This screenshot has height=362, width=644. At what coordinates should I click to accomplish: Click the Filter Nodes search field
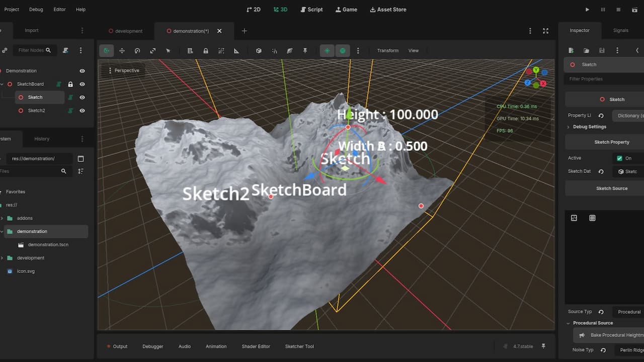34,50
